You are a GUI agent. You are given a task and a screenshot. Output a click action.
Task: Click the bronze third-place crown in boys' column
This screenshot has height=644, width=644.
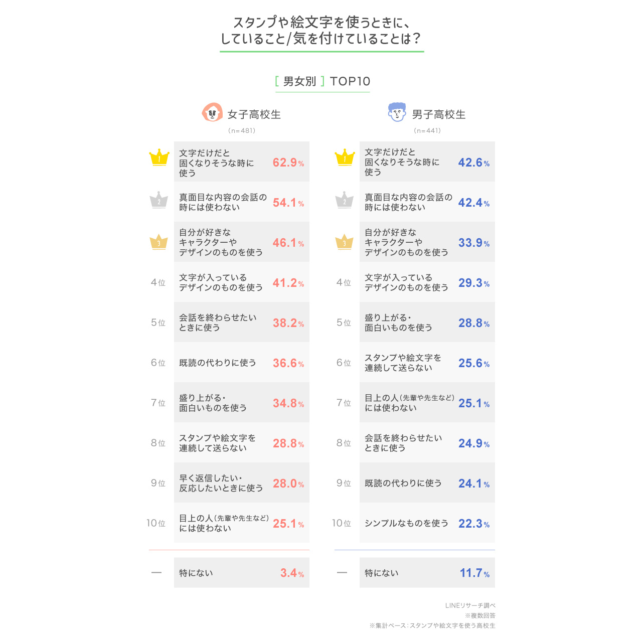[345, 242]
